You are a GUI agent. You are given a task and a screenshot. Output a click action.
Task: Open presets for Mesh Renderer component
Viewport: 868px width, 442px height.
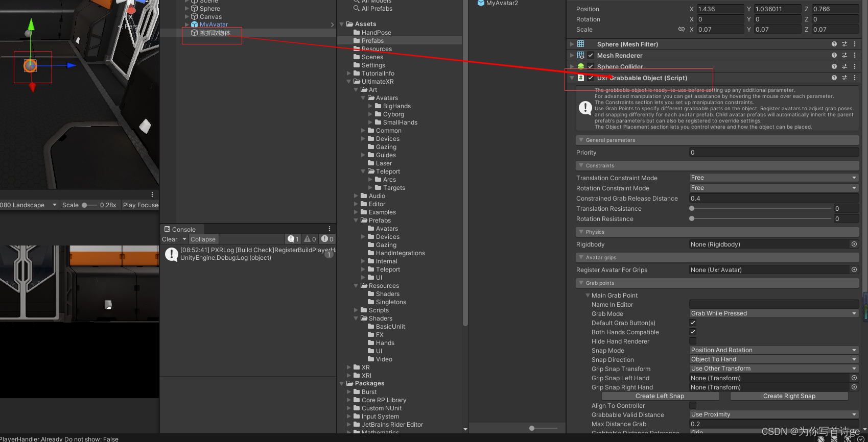[x=844, y=56]
